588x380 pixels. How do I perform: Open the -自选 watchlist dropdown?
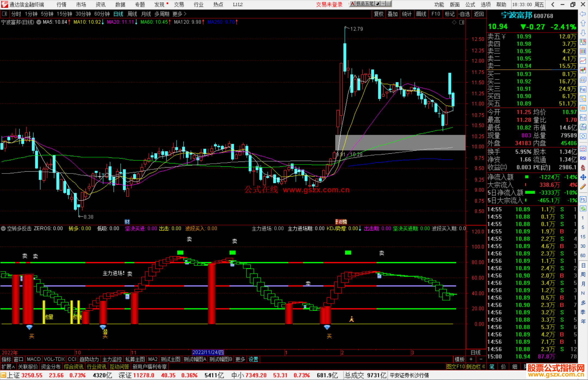464,14
